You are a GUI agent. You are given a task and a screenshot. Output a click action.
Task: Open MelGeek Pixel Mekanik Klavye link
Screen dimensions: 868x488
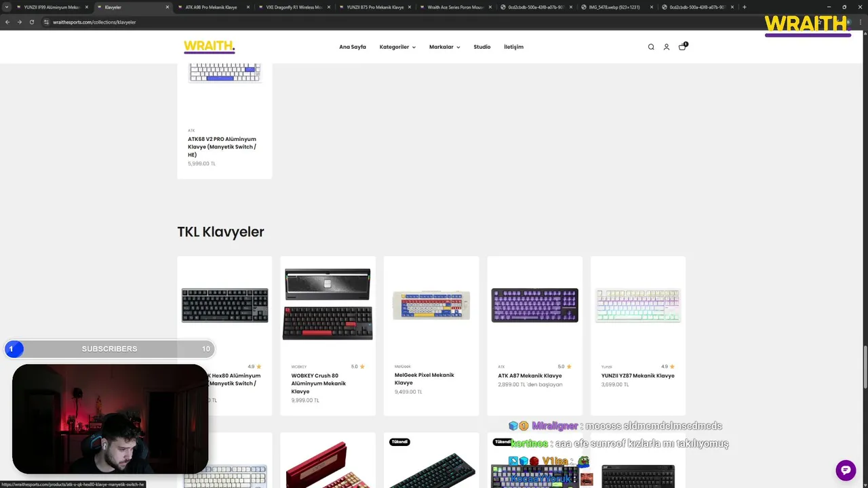click(425, 379)
